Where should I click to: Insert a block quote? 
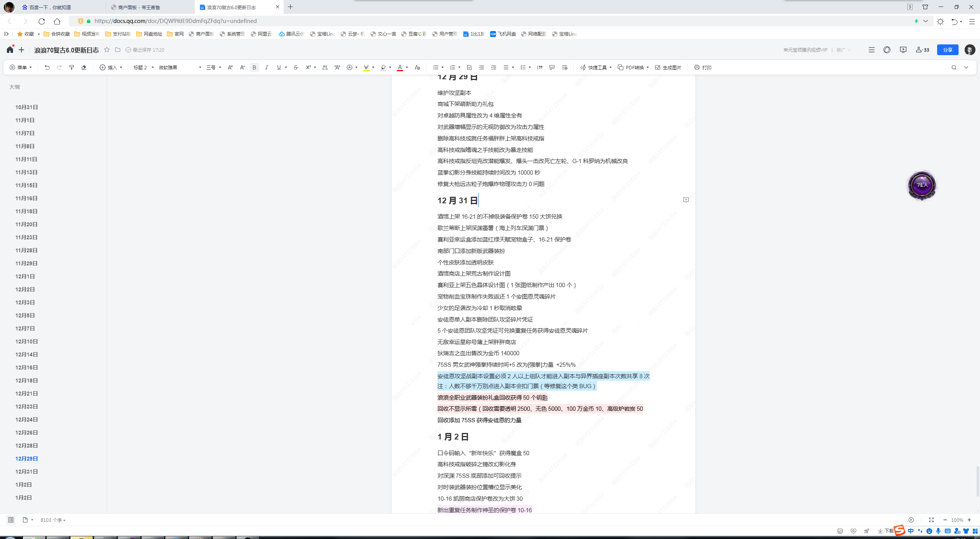pyautogui.click(x=540, y=67)
